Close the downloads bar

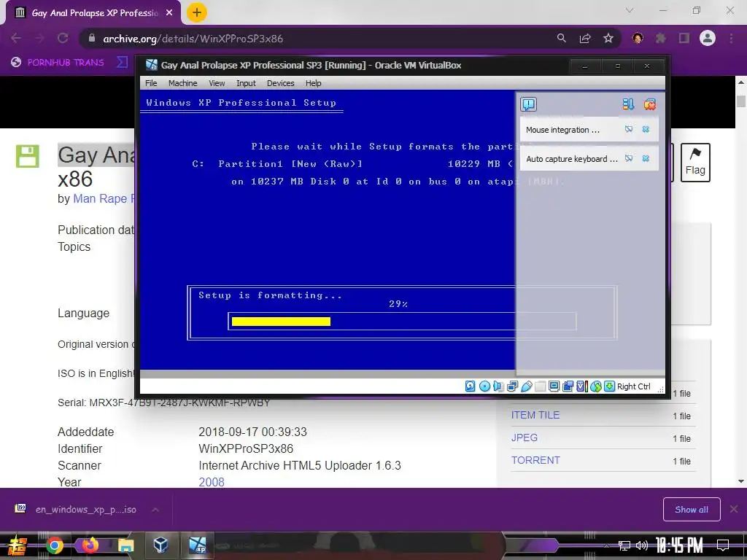tap(734, 509)
